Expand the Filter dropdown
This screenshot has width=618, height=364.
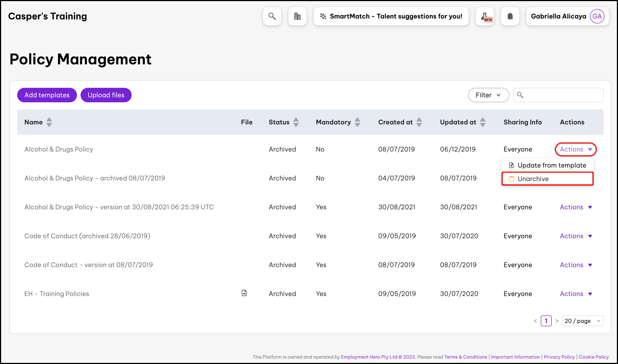(x=488, y=95)
